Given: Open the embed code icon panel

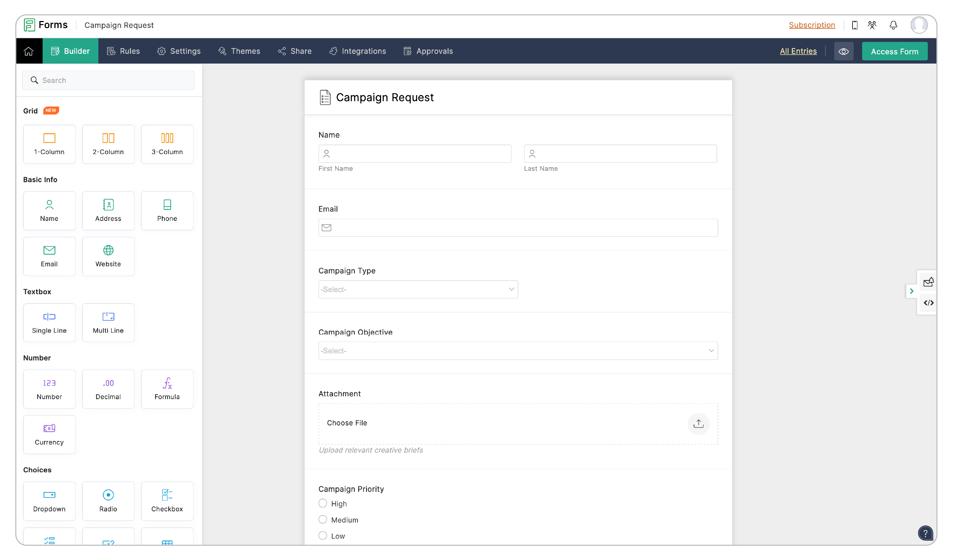Looking at the screenshot, I should click(929, 303).
